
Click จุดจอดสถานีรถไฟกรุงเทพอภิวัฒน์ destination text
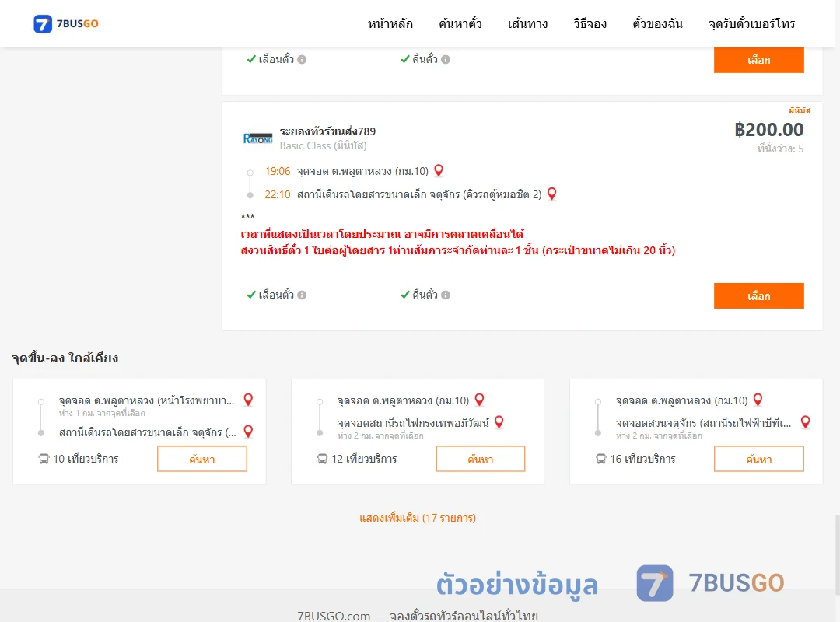(413, 423)
